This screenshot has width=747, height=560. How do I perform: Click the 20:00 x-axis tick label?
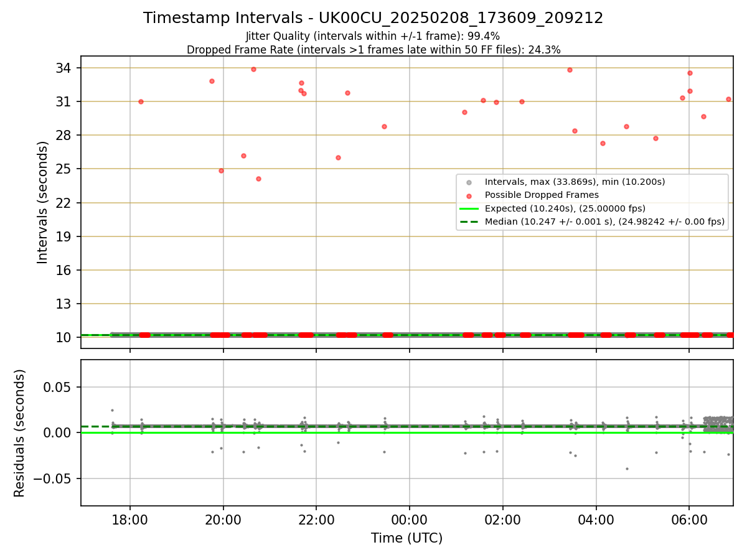223,520
